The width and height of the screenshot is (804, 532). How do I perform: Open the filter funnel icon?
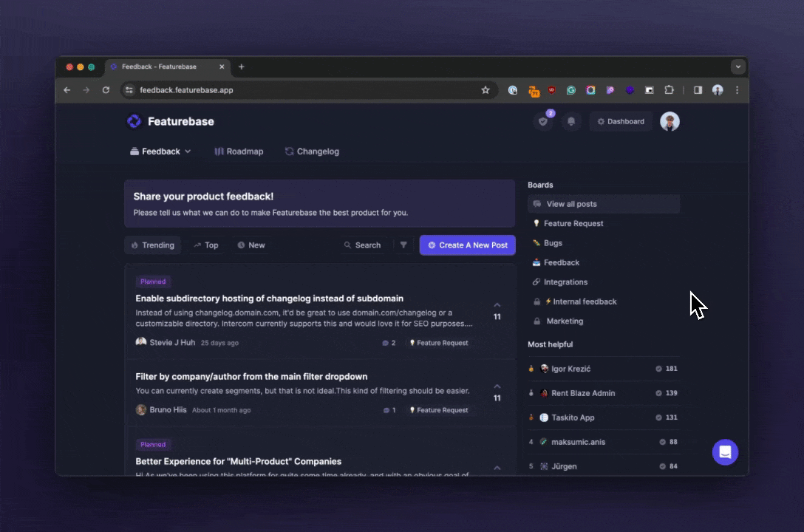[403, 245]
